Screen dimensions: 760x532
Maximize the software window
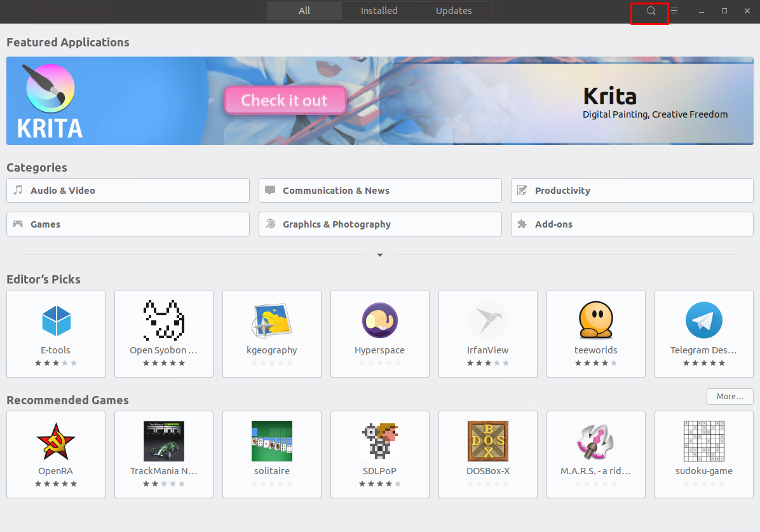[724, 11]
